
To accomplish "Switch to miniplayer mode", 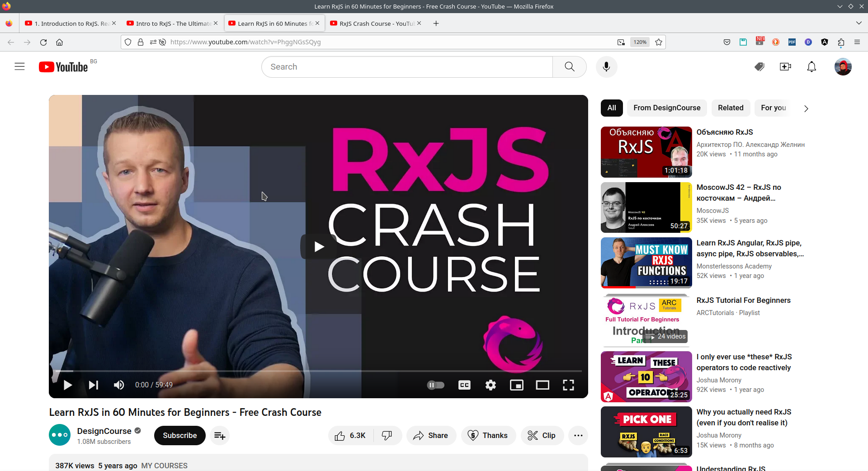I will point(517,385).
